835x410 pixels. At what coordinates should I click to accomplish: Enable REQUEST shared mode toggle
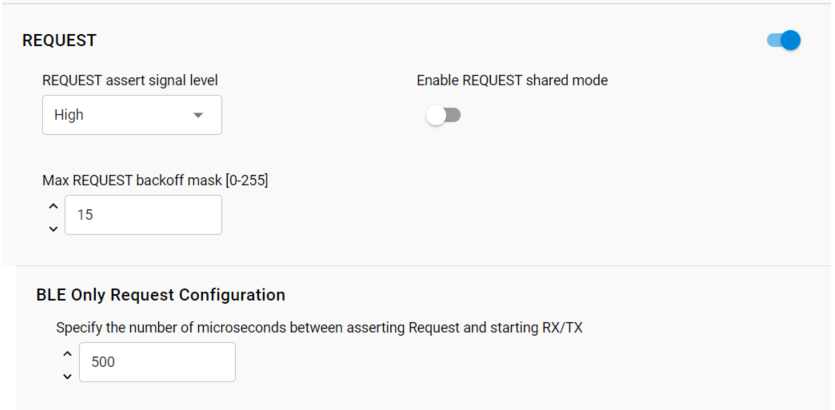443,116
